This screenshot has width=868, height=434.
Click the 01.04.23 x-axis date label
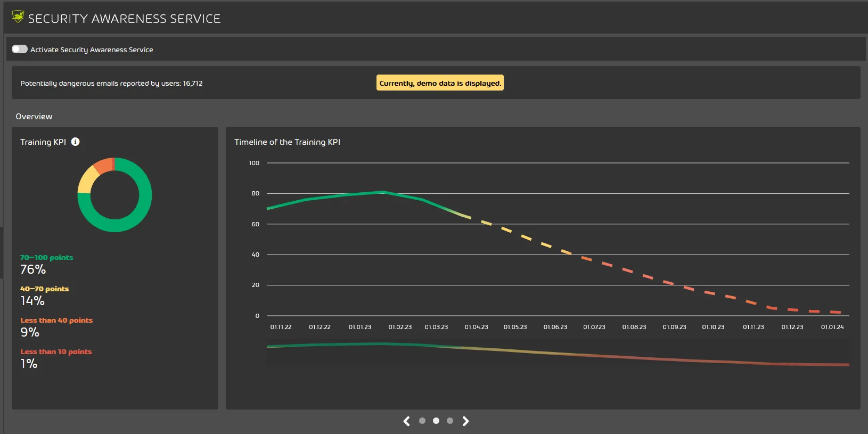pos(476,327)
